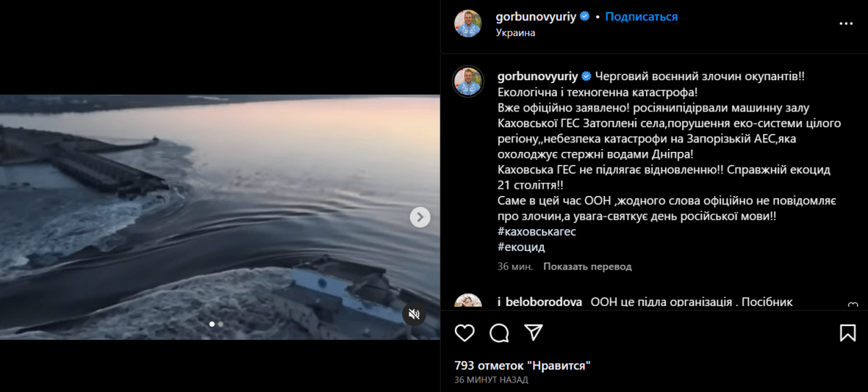View the 793 likes list
The image size is (868, 392).
(x=522, y=365)
